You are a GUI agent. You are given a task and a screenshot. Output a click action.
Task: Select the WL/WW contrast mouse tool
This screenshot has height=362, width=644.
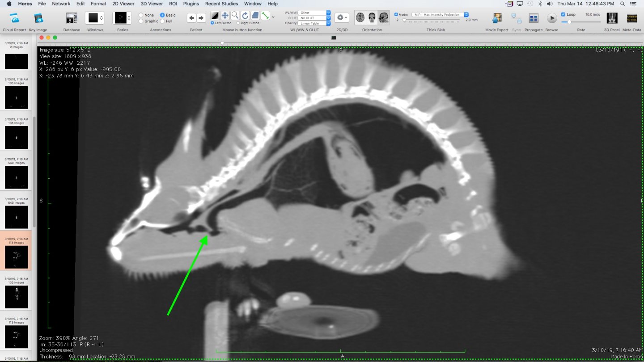(215, 16)
